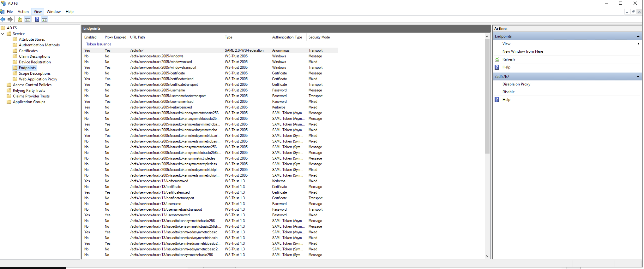Click Help icon under /adfs/ls/ actions

(x=497, y=100)
